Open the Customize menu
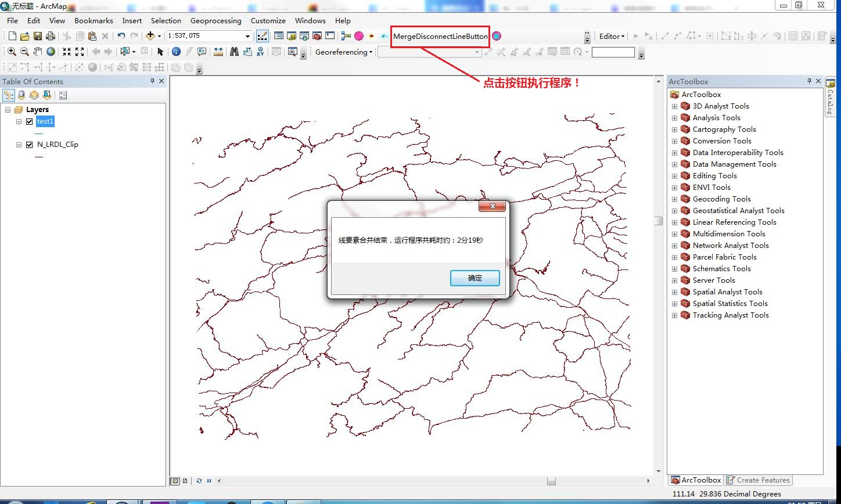This screenshot has height=504, width=841. tap(268, 20)
